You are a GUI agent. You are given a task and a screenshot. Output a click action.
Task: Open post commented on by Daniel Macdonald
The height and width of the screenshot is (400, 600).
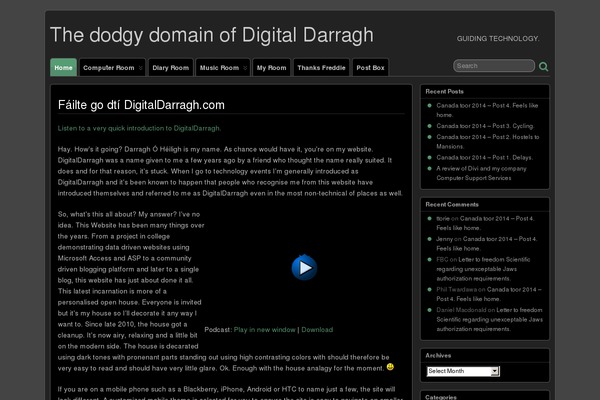point(490,320)
